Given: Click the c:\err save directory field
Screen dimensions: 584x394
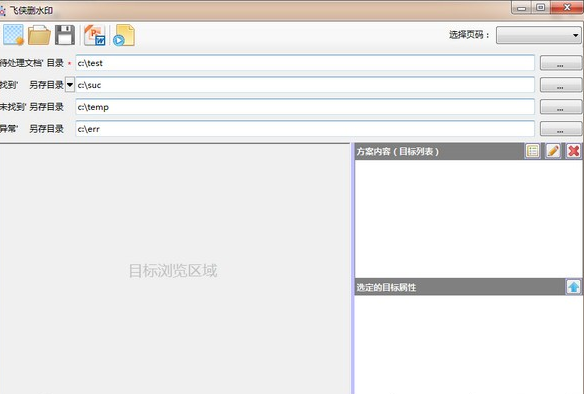Looking at the screenshot, I should pyautogui.click(x=305, y=129).
